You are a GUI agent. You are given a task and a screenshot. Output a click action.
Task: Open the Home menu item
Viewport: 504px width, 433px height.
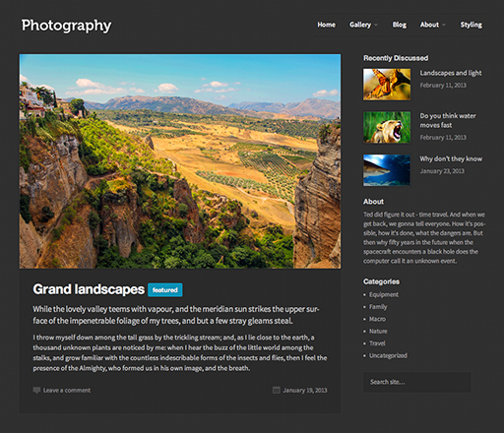pos(326,25)
